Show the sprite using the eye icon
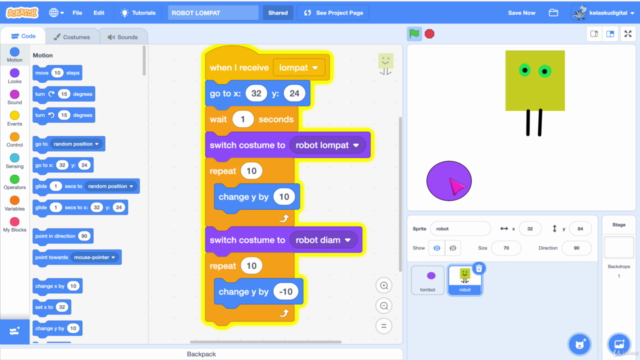 pyautogui.click(x=437, y=248)
